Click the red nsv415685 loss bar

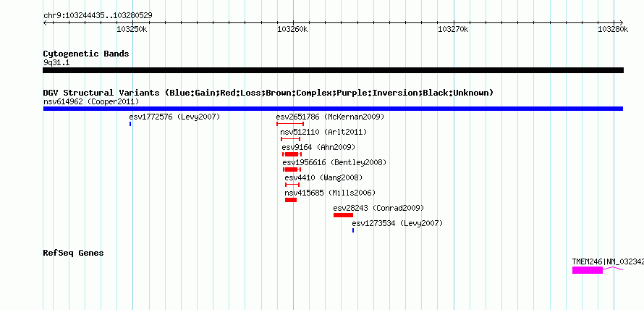[x=291, y=200]
